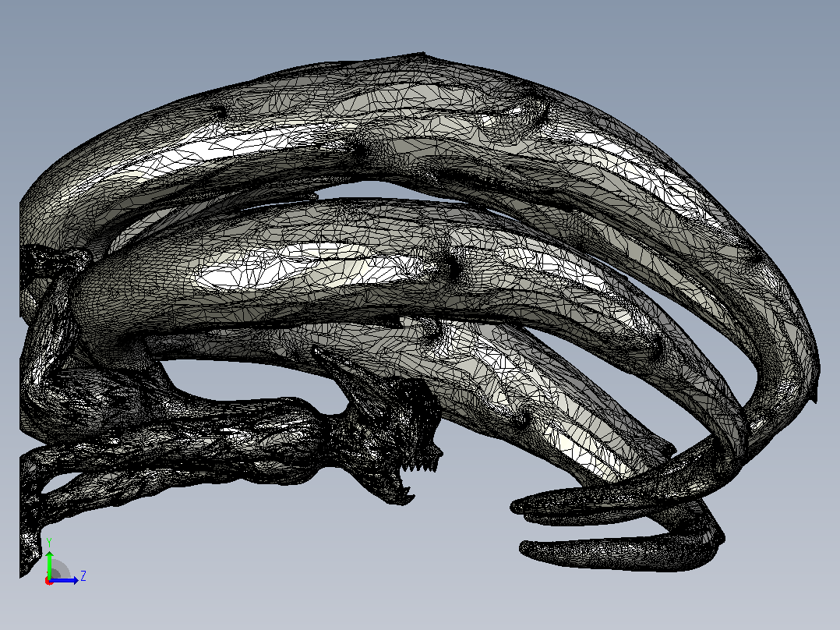Click the blue Z axis of the orientation triad
Screen dimensions: 840x630
coord(65,580)
